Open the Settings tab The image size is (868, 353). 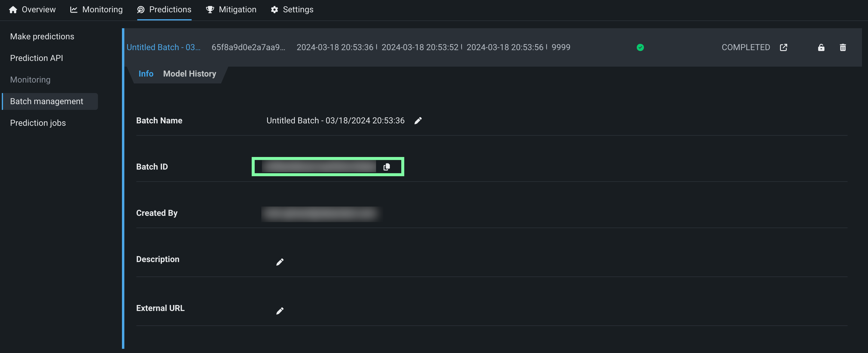[x=292, y=9]
